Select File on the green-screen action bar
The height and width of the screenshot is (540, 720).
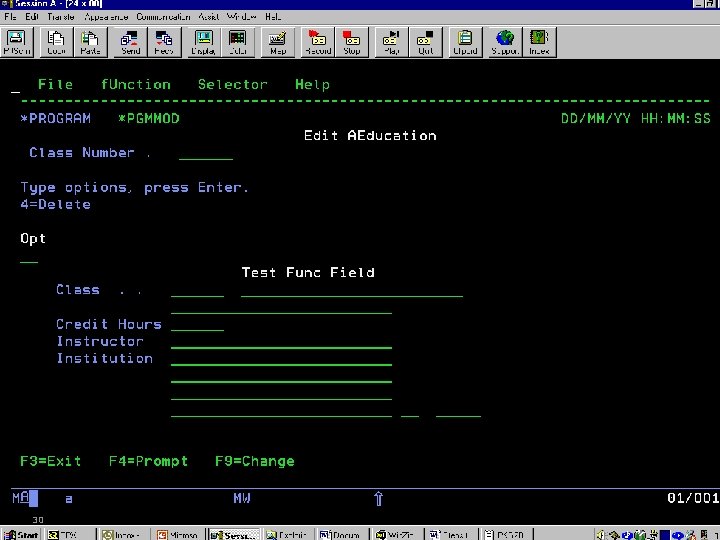(x=55, y=84)
